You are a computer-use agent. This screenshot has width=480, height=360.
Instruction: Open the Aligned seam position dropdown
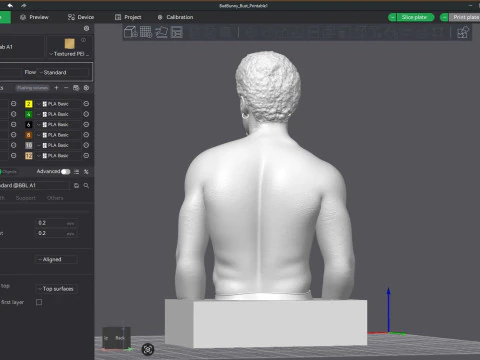point(57,259)
